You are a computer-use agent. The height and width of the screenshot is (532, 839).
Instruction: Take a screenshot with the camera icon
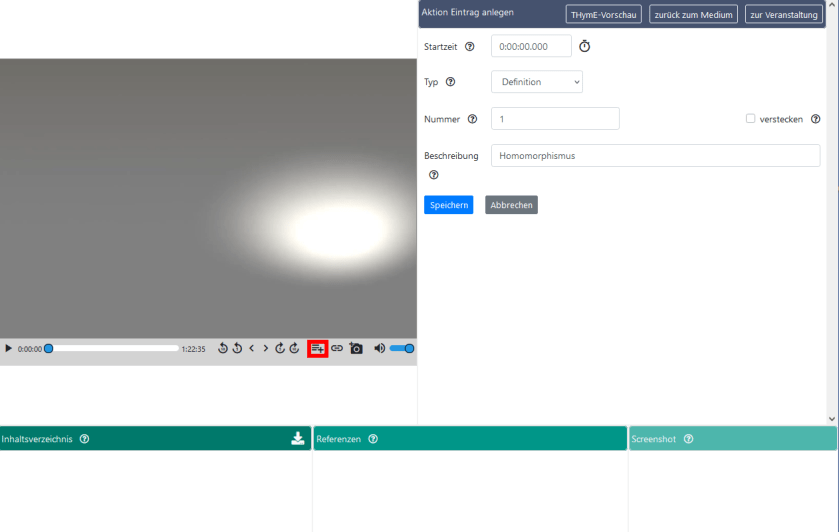[x=356, y=349]
